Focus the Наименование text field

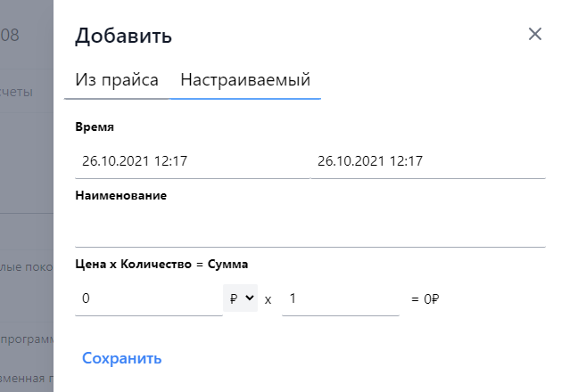[x=310, y=230]
